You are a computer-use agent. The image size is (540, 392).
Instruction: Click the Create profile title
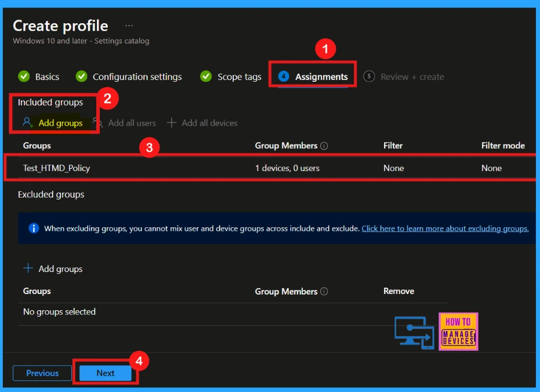click(60, 26)
